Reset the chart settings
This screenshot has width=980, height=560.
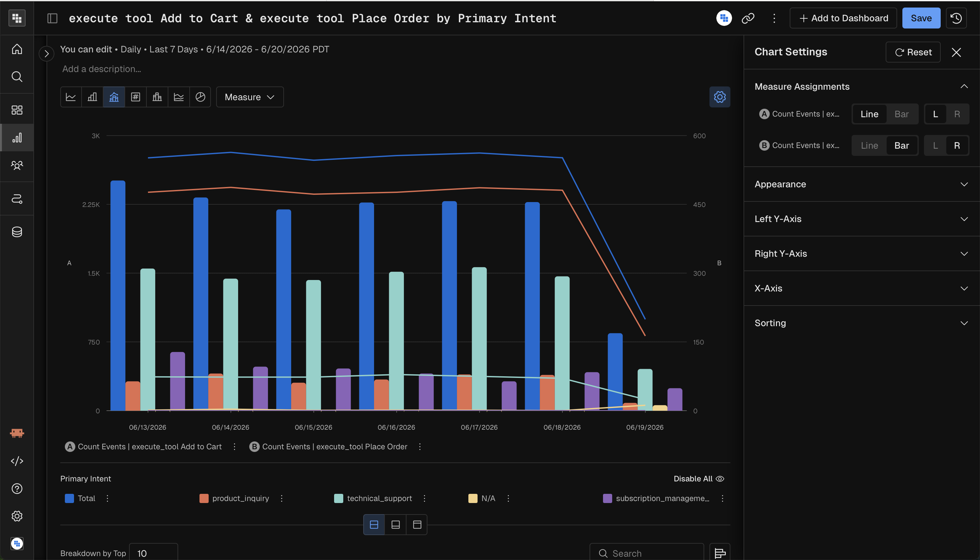click(x=913, y=52)
